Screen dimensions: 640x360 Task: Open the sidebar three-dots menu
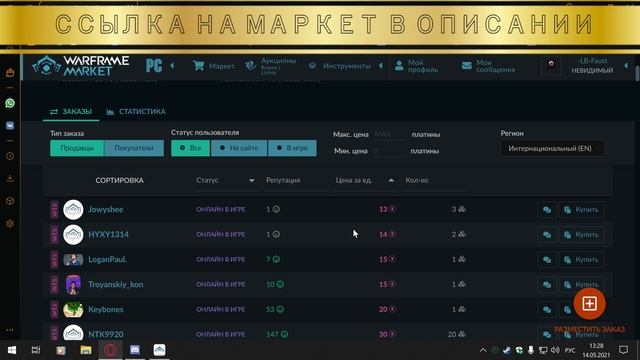coord(10,329)
